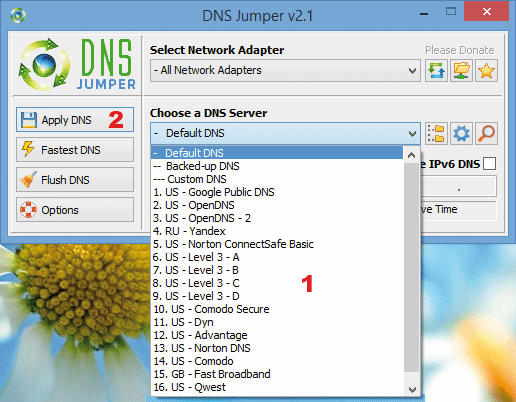Open the DNS list editor icon
This screenshot has height=402, width=516.
click(436, 133)
